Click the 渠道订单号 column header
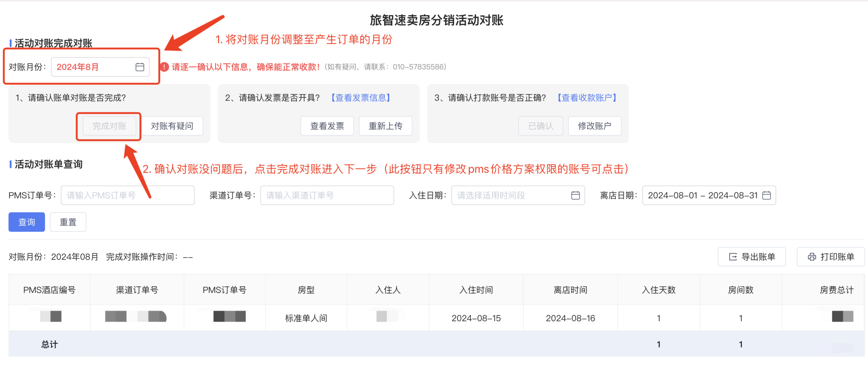Viewport: 868px width, 365px height. point(137,290)
